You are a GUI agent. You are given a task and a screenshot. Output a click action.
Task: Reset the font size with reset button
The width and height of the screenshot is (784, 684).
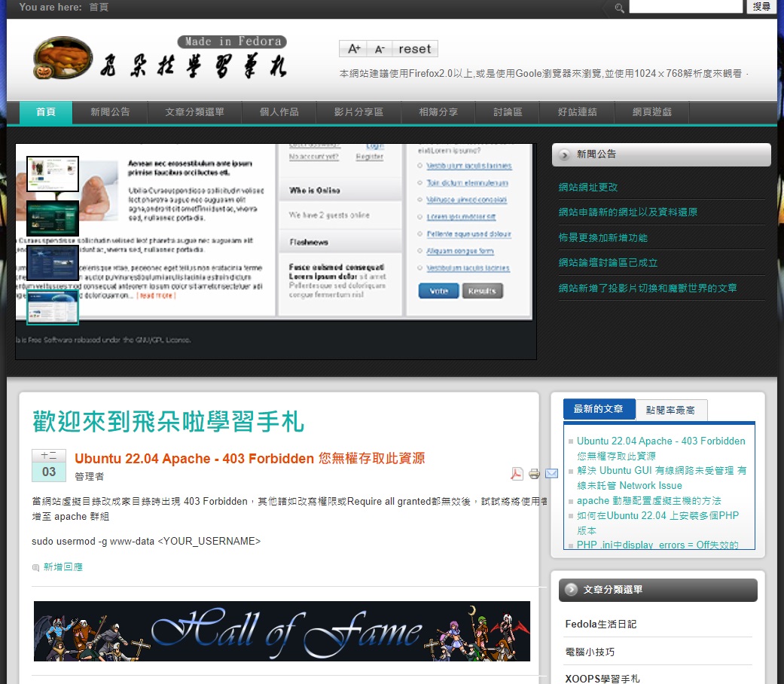point(414,49)
